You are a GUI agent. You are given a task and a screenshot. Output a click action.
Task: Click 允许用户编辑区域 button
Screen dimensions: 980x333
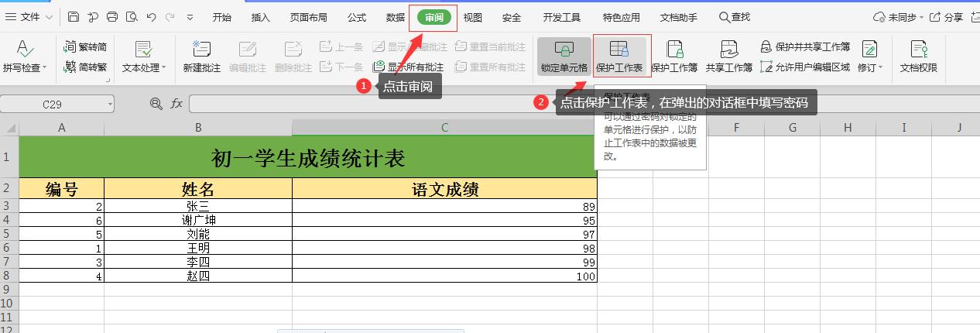(805, 67)
